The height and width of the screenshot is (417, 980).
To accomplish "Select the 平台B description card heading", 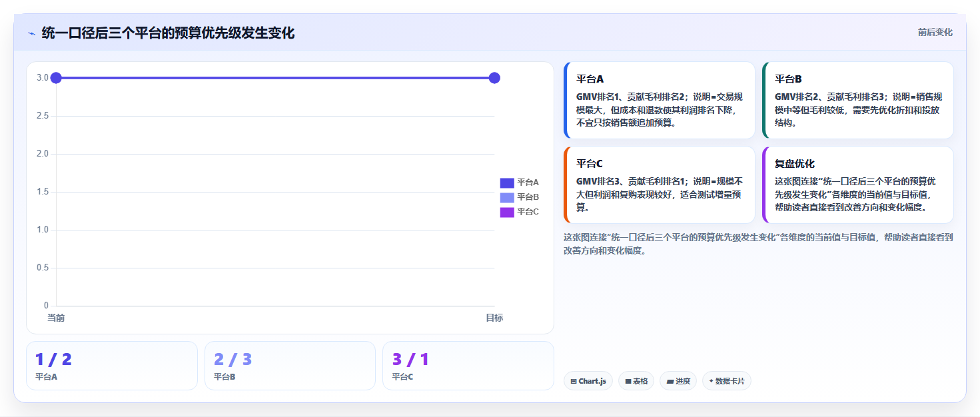I will pyautogui.click(x=788, y=79).
